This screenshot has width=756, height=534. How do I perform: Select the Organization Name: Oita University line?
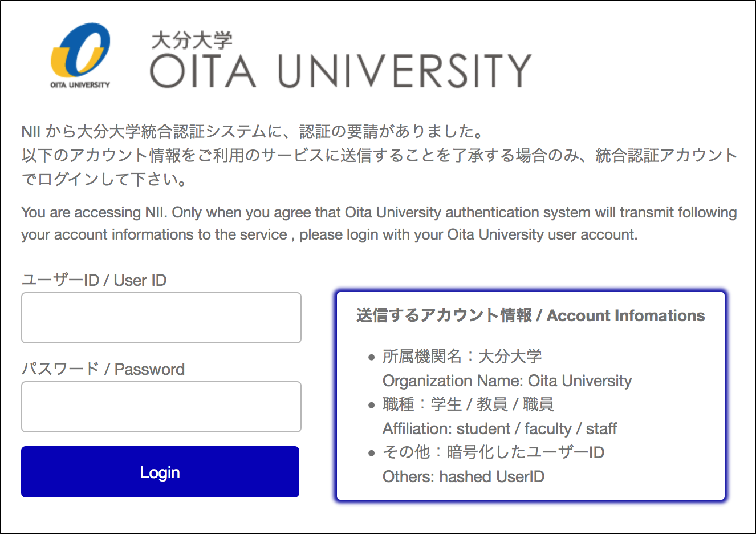tap(507, 381)
